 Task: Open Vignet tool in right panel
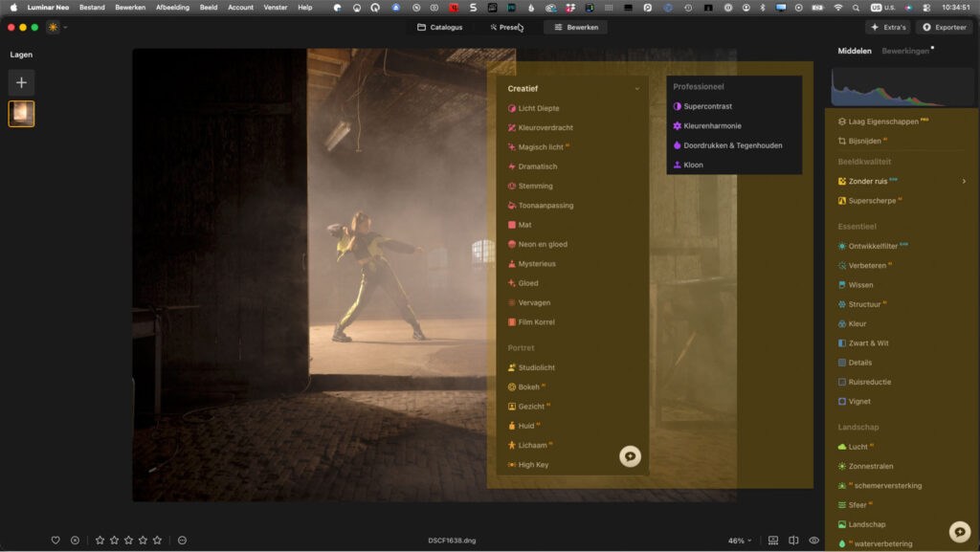[x=854, y=402]
